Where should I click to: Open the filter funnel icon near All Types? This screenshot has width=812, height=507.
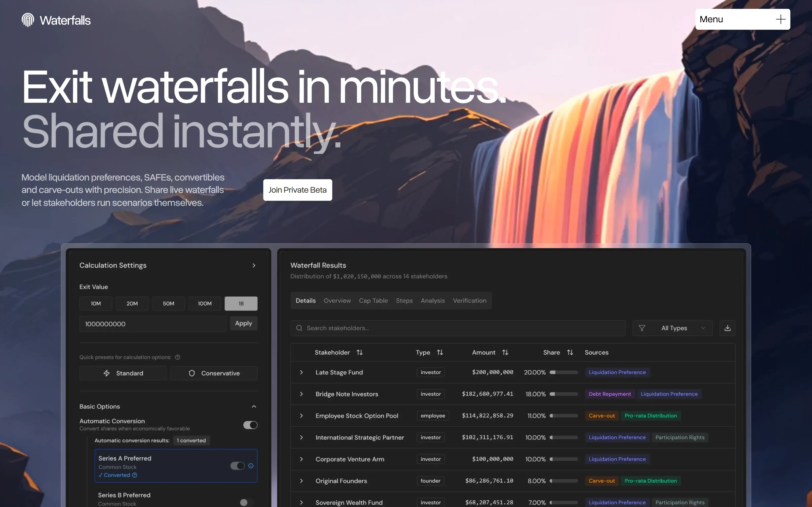tap(642, 328)
